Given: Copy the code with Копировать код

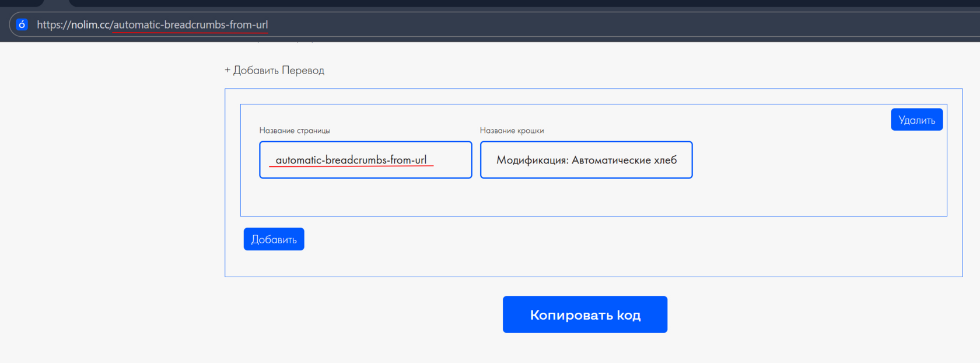Looking at the screenshot, I should tap(584, 315).
